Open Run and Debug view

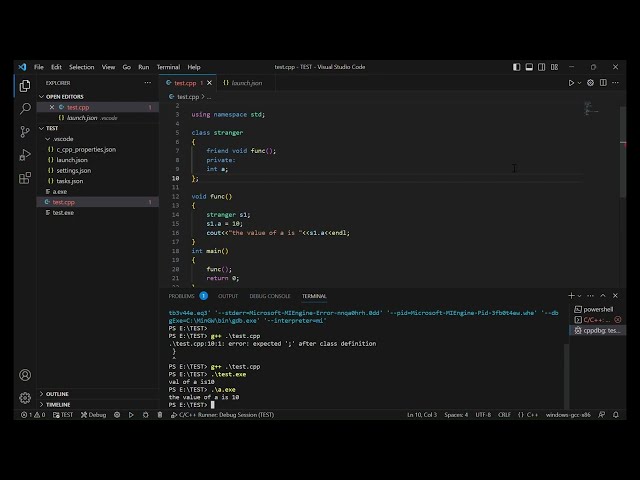[x=25, y=155]
